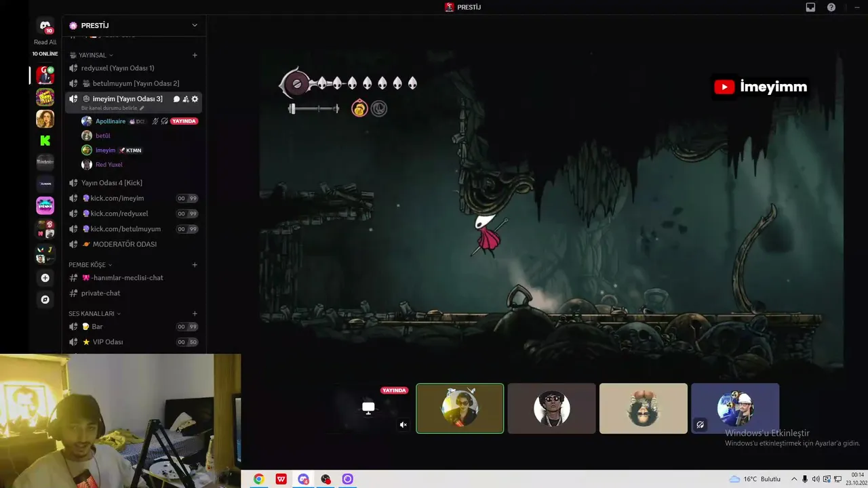Edit channel settings gear for Yayın Odası 3
Viewport: 868px width, 488px height.
(195, 99)
